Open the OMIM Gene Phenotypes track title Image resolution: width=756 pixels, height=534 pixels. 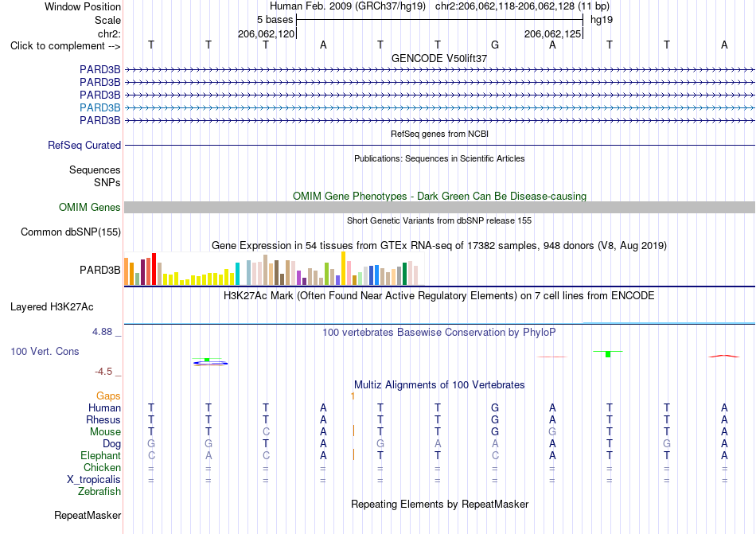439,196
